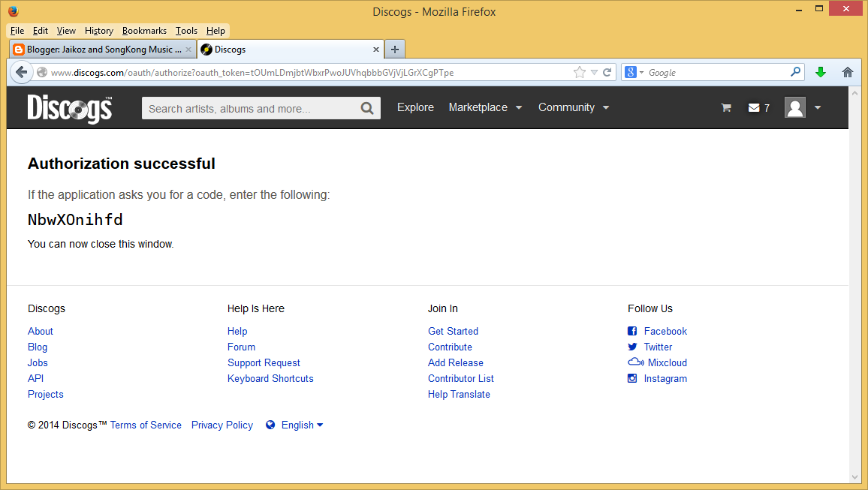Click the globe icon beside English

pyautogui.click(x=270, y=425)
